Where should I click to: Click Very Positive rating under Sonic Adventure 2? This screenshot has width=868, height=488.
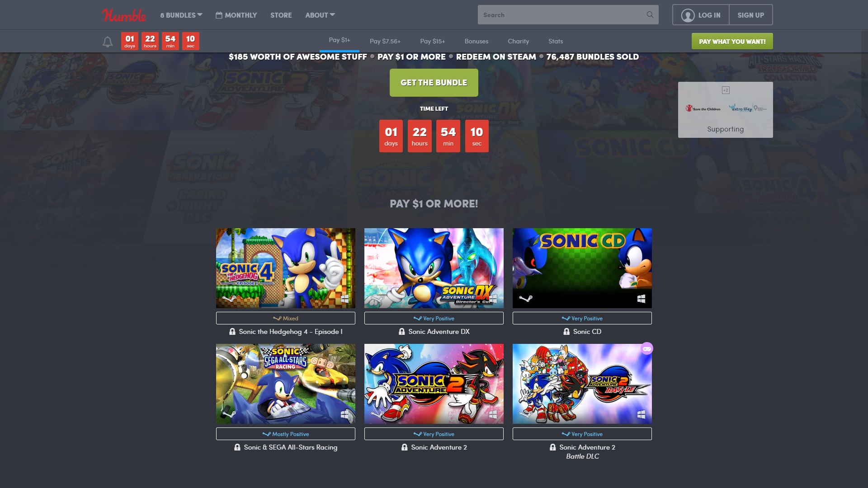pyautogui.click(x=434, y=434)
